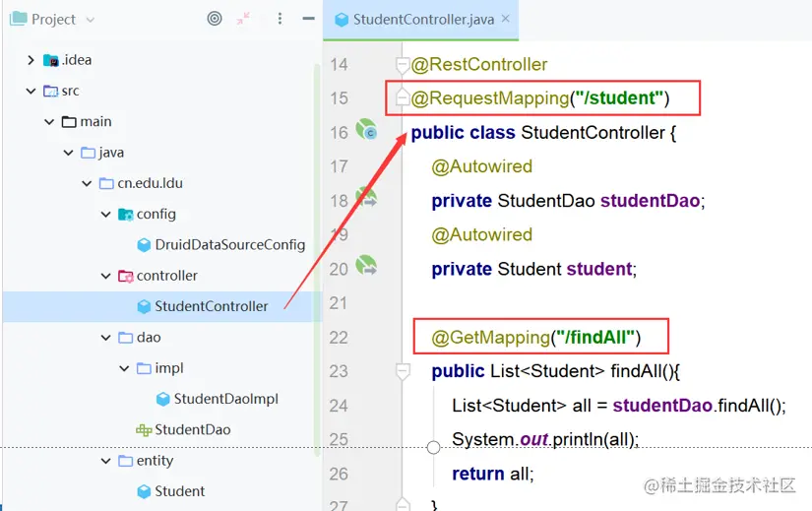Open StudentDaoImpl in the project tree
Viewport: 812px width, 511px height.
tap(225, 399)
